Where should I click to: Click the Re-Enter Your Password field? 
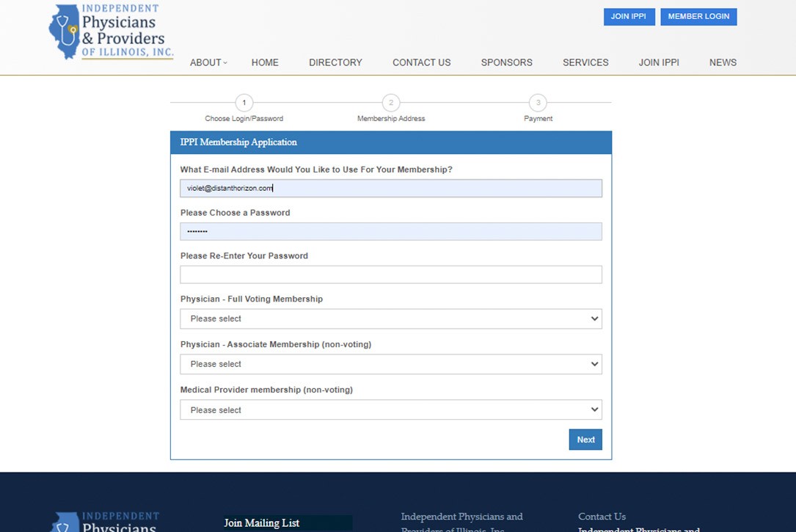[391, 274]
